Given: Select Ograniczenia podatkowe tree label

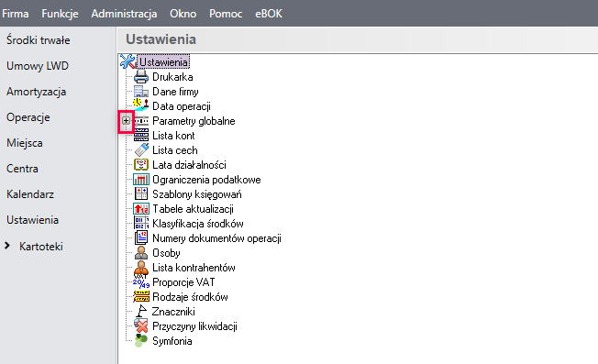Looking at the screenshot, I should tap(206, 180).
